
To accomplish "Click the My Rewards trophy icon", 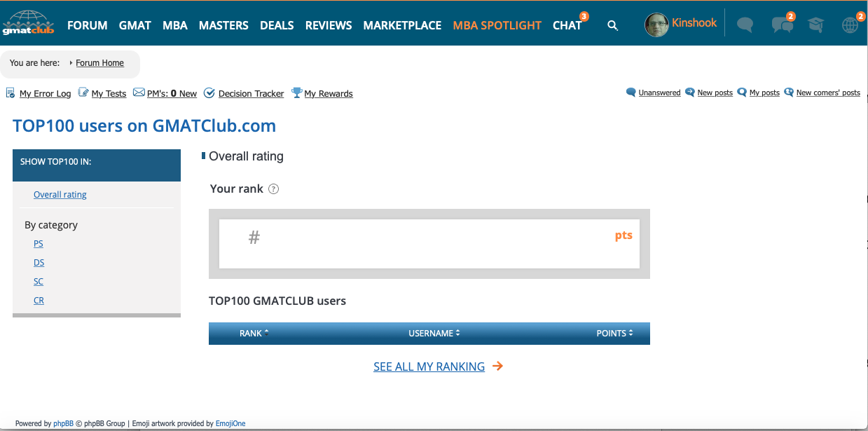I will pos(297,93).
